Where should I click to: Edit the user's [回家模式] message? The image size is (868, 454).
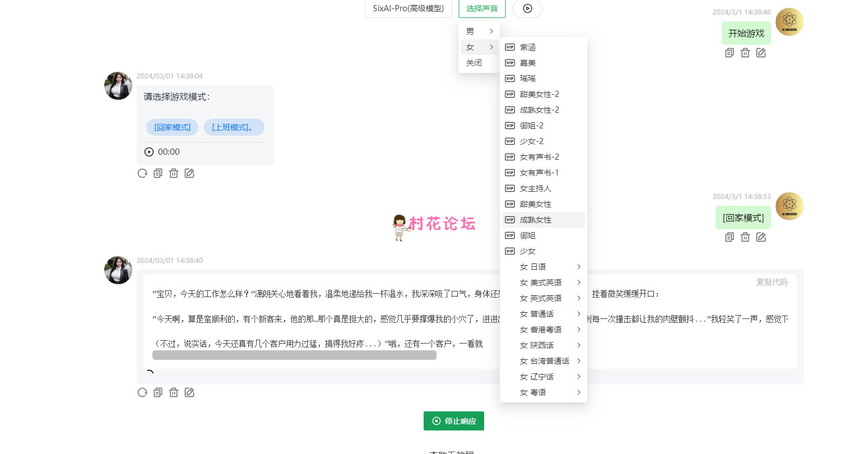coord(761,237)
